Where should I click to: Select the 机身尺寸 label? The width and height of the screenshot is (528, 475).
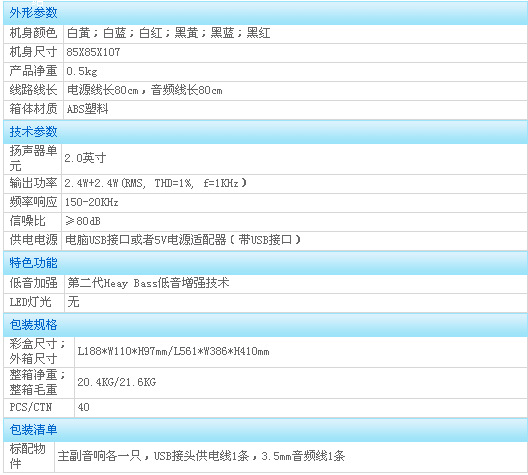tap(33, 52)
